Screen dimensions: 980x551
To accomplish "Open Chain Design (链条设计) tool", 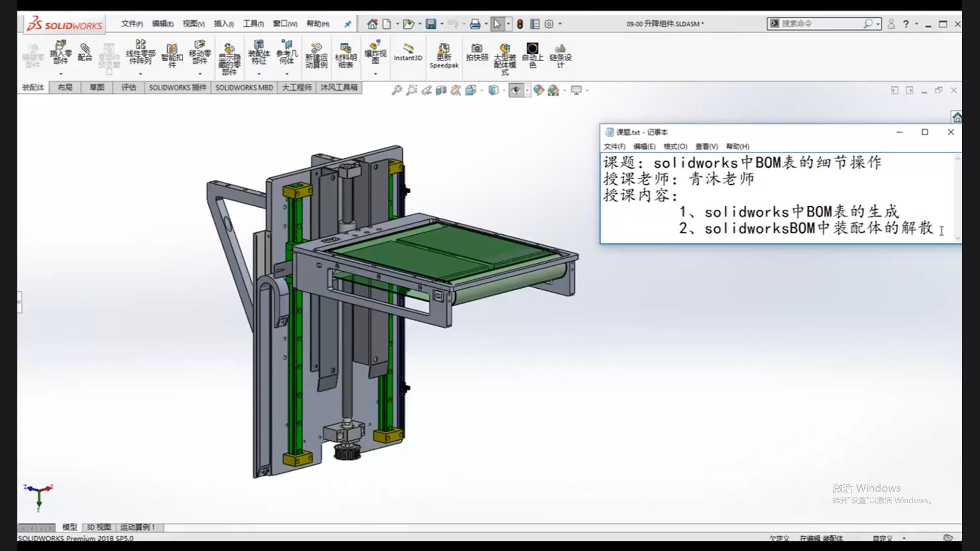I will 560,55.
